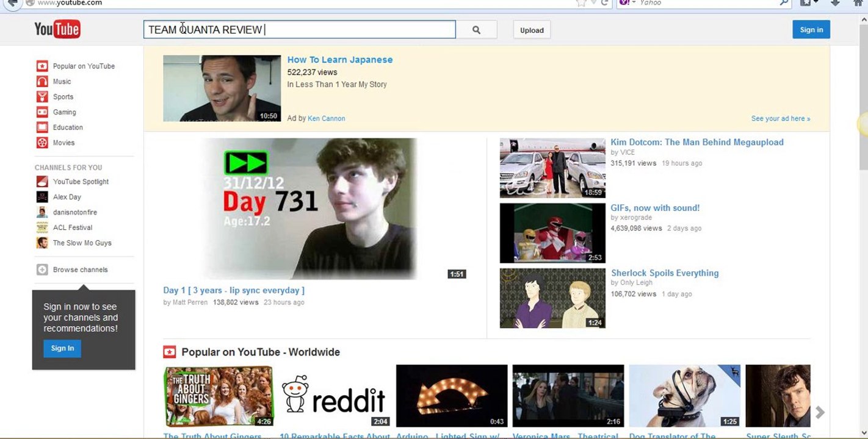The image size is (868, 439).
Task: Open the Sports category
Action: pyautogui.click(x=63, y=96)
